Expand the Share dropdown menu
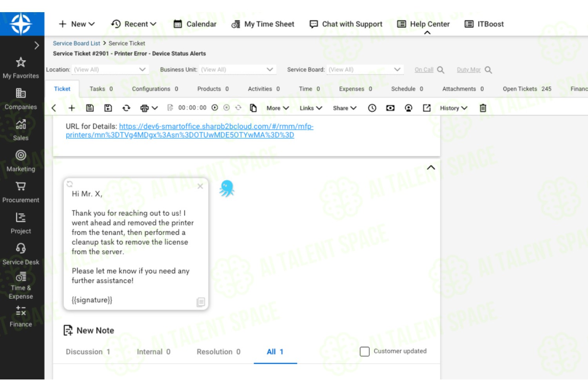The width and height of the screenshot is (588, 392). [345, 108]
